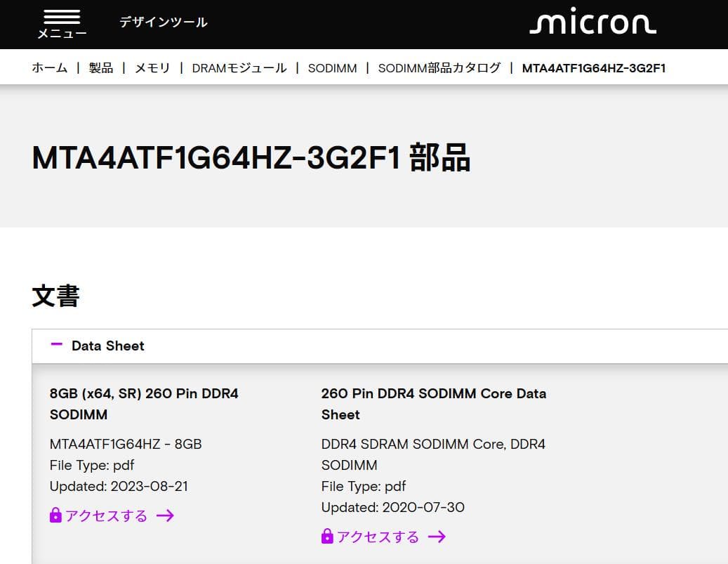Click the arrow icon on the Core Data Sheet access link
The height and width of the screenshot is (564, 728).
438,537
